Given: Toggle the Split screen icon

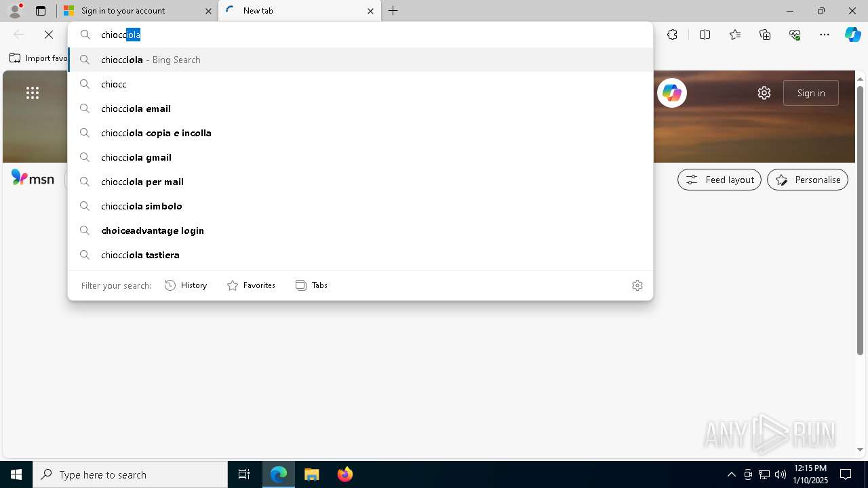Looking at the screenshot, I should (705, 35).
